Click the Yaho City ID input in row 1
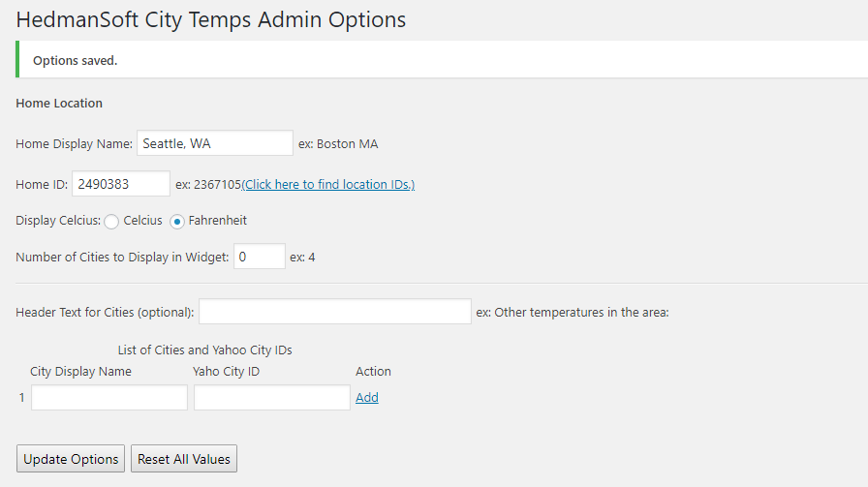868x487 pixels. click(x=272, y=397)
